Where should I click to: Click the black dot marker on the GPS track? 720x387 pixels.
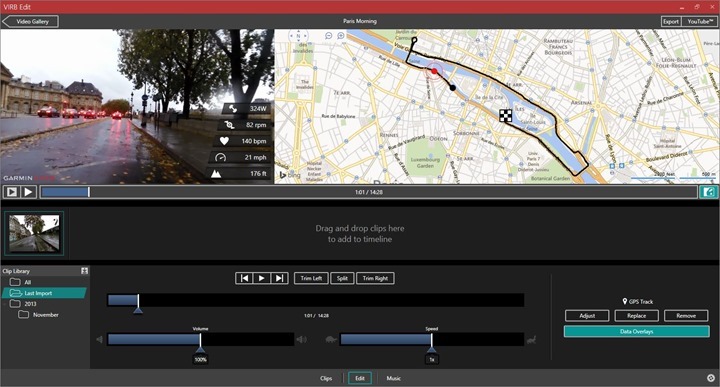pos(452,88)
